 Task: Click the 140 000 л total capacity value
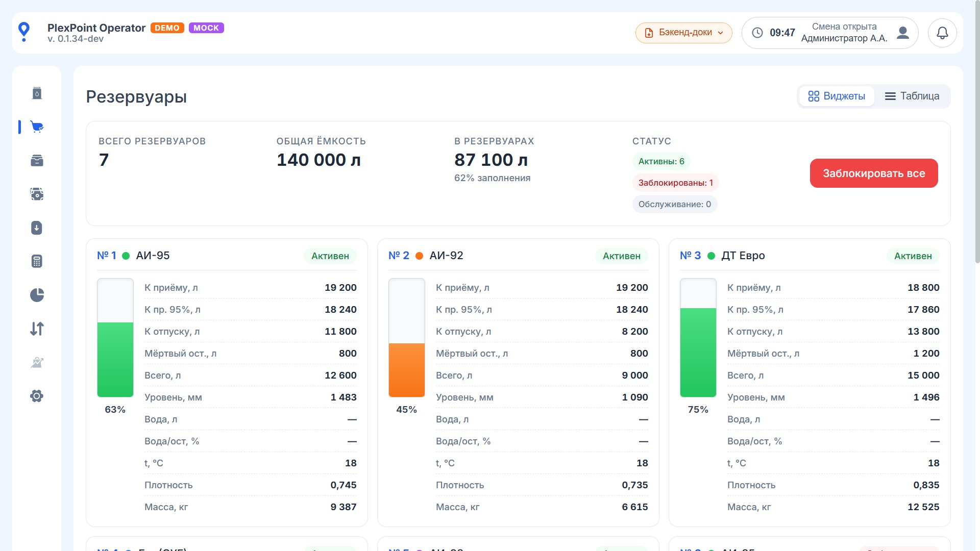pyautogui.click(x=318, y=160)
